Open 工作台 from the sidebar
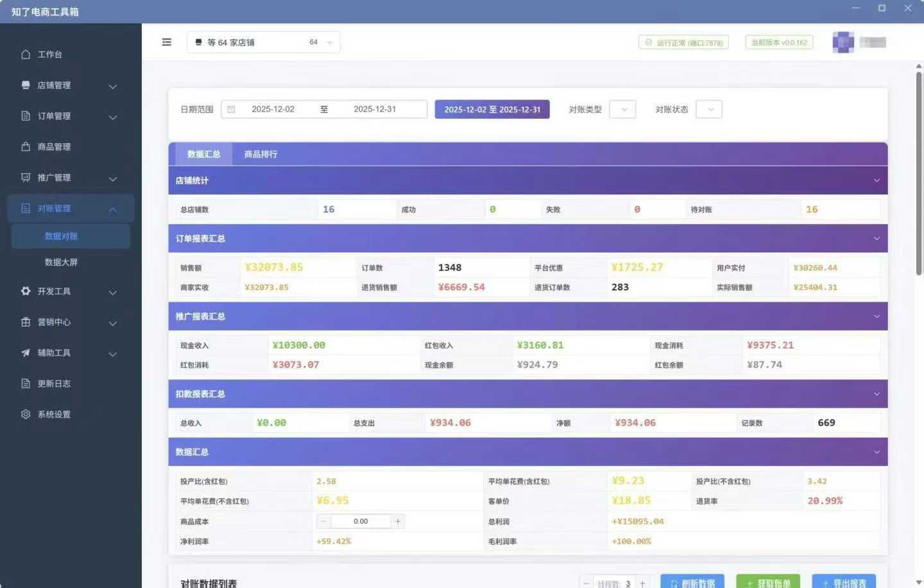Viewport: 924px width, 588px height. click(49, 55)
